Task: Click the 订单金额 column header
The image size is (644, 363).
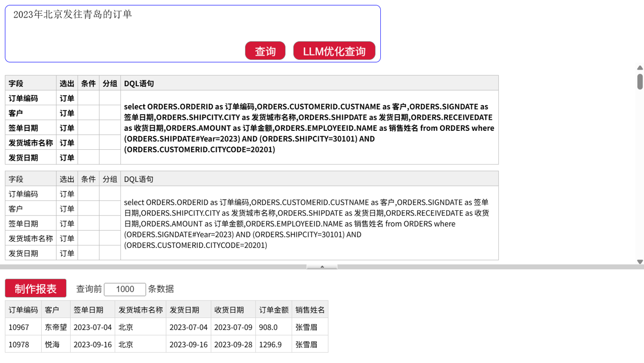Action: click(x=274, y=309)
